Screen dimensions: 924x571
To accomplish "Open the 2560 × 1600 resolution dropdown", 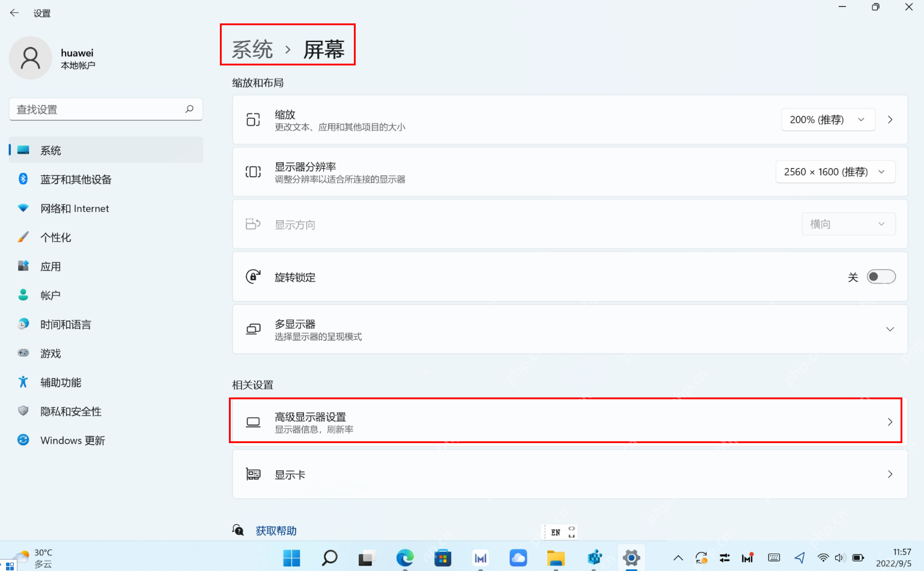I will [835, 172].
